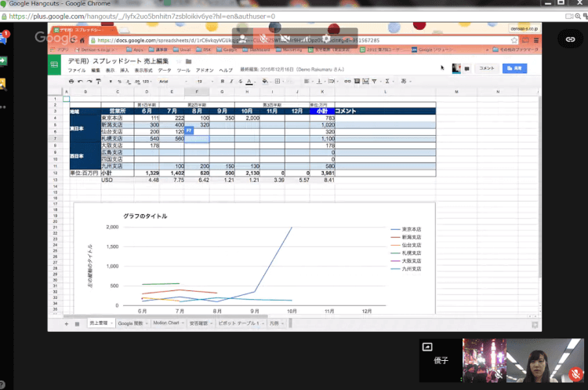Click the blue 共有 share button

(x=514, y=68)
